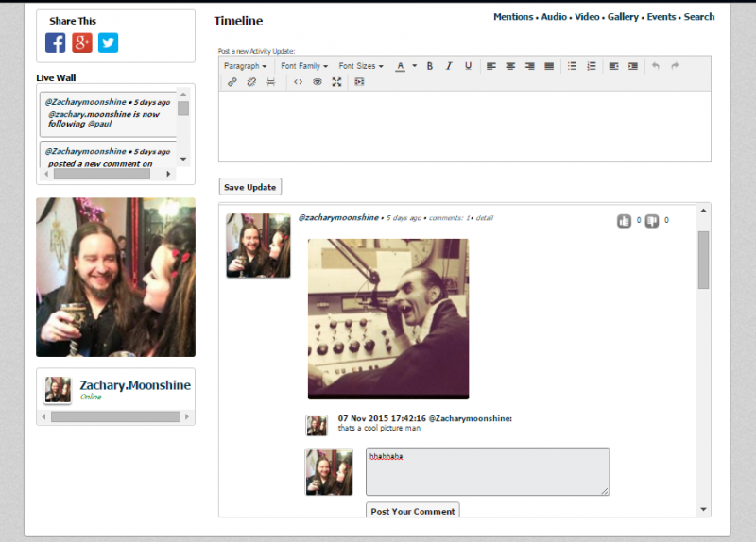The height and width of the screenshot is (542, 756).
Task: Click post author avatar thumbnail
Action: tap(258, 246)
